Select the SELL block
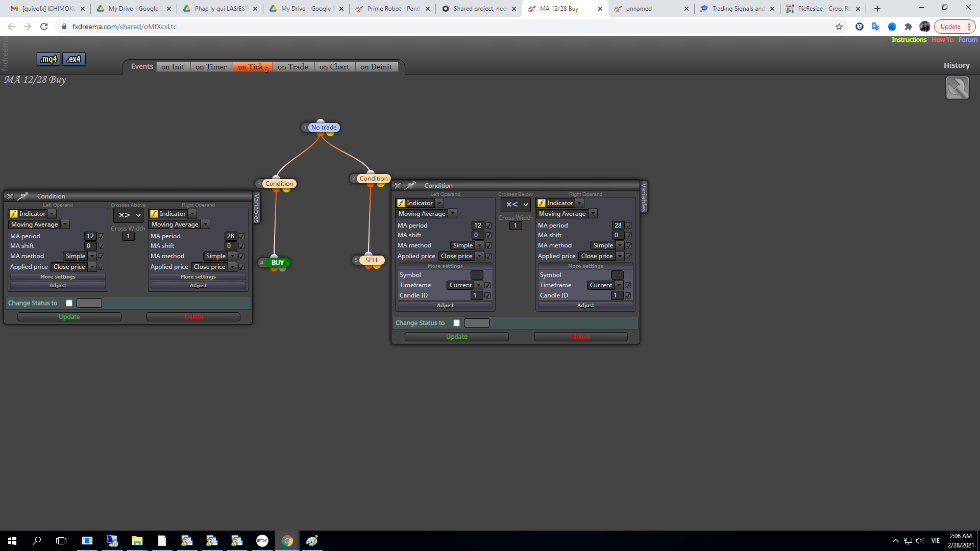This screenshot has width=980, height=551. coord(372,260)
